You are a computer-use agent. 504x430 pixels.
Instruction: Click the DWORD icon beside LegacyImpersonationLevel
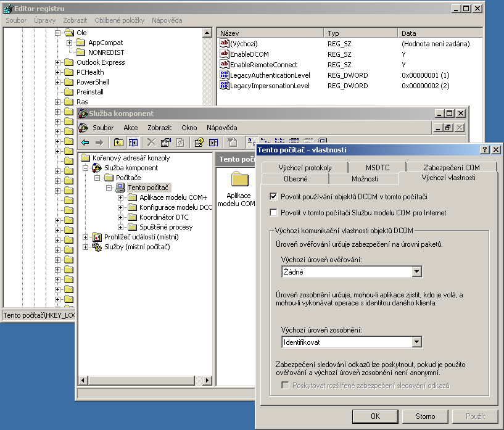(x=225, y=86)
